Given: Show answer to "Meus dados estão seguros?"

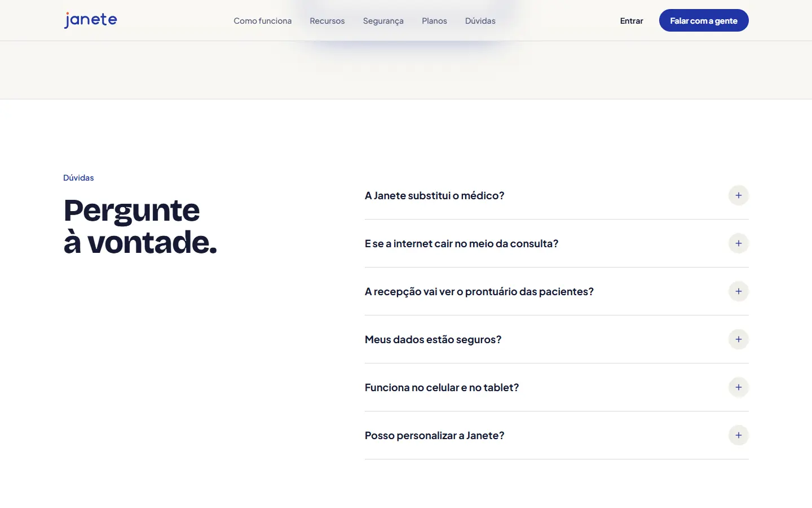Looking at the screenshot, I should pyautogui.click(x=557, y=339).
